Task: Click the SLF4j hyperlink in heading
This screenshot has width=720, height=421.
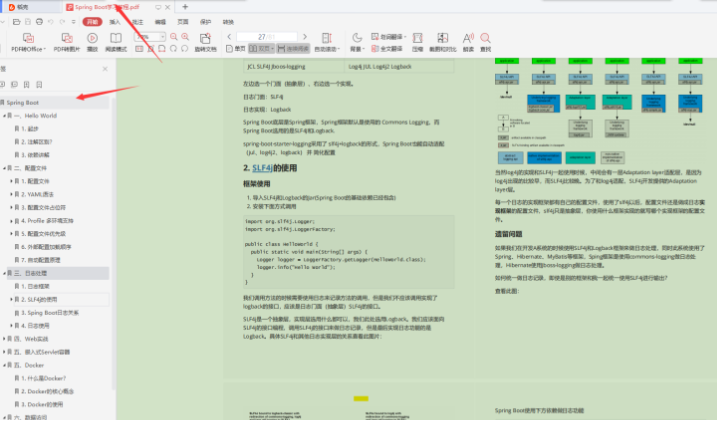Action: click(262, 168)
